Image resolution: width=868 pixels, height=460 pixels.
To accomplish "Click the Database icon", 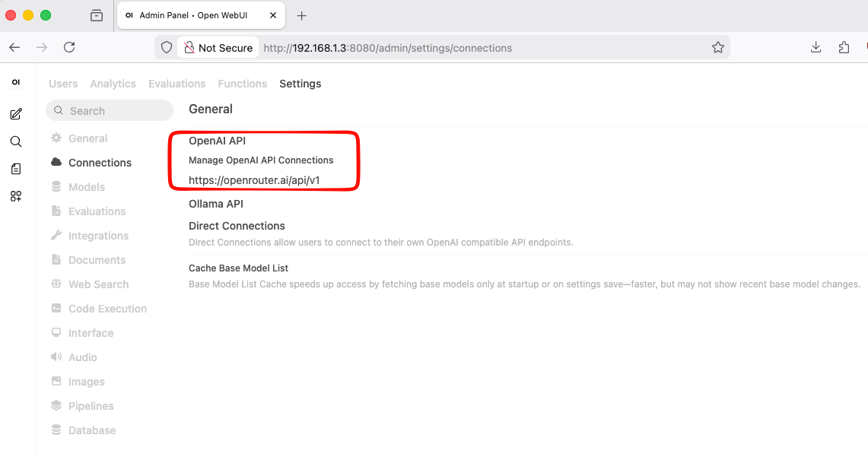I will pos(56,430).
